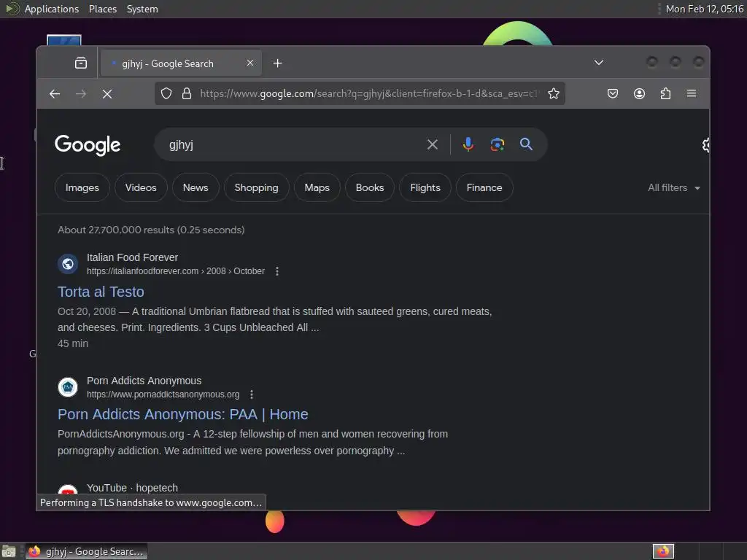
Task: Bookmark this page with the star icon
Action: 554,93
